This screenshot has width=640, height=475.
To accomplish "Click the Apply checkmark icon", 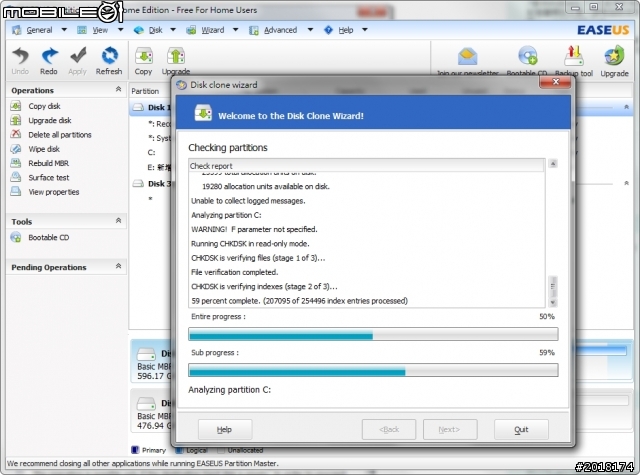I will [78, 56].
